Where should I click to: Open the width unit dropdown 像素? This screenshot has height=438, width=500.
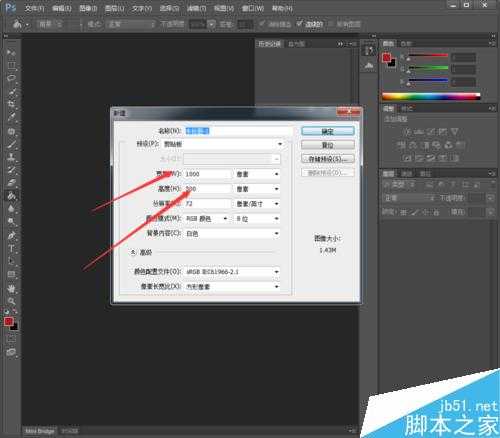(x=256, y=174)
